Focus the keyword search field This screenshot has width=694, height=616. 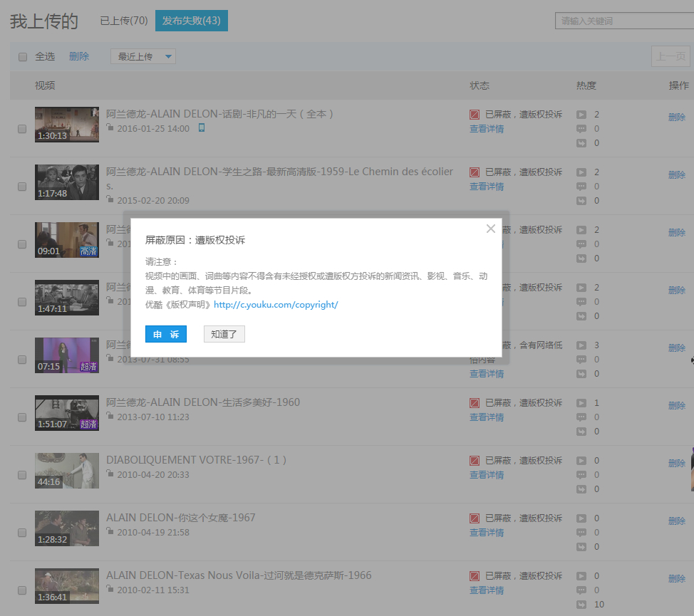pyautogui.click(x=624, y=21)
